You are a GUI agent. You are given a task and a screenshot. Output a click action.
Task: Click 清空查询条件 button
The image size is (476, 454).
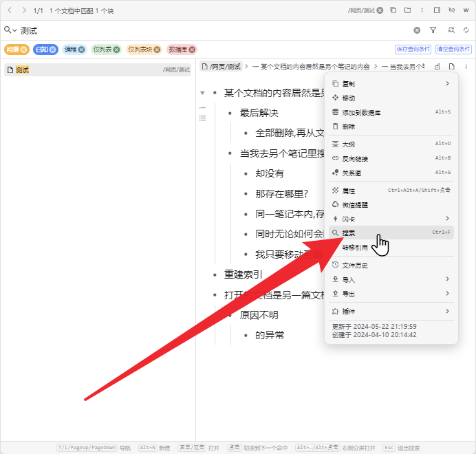pyautogui.click(x=453, y=50)
